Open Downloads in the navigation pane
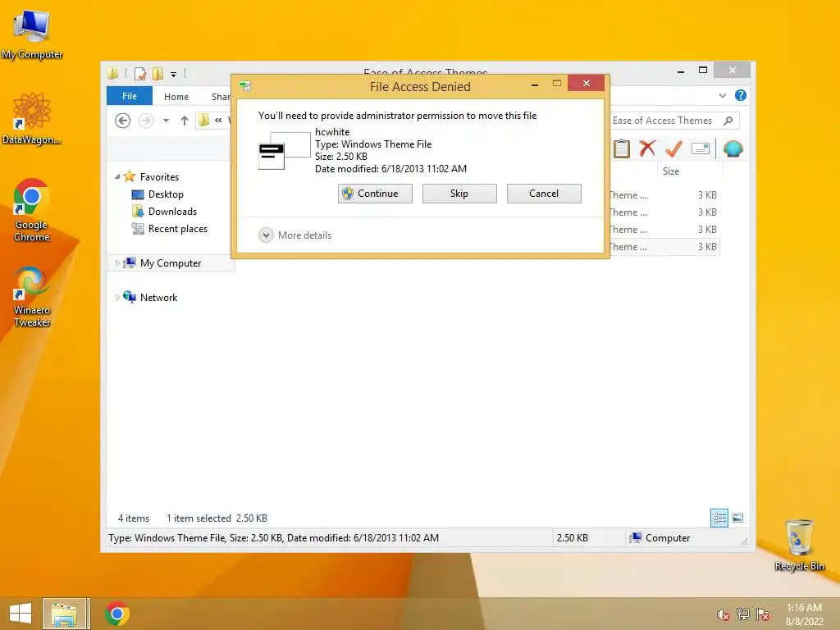This screenshot has width=840, height=630. tap(172, 212)
